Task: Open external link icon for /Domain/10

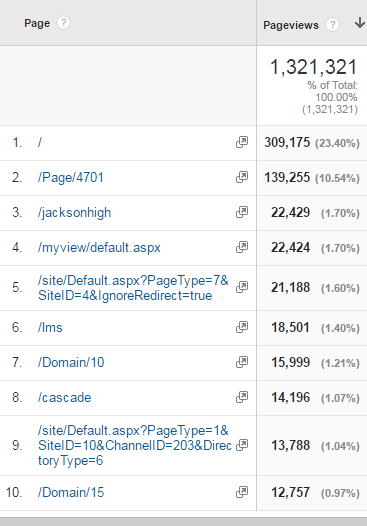Action: [x=242, y=362]
